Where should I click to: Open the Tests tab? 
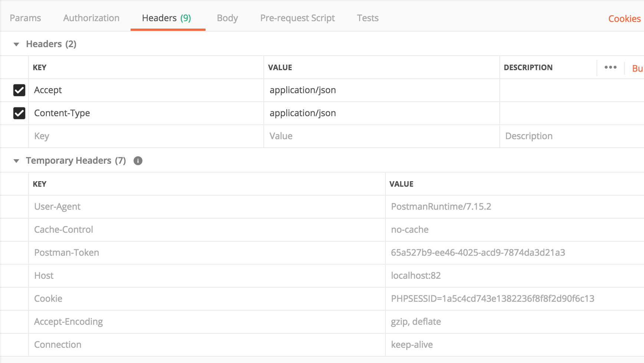[368, 18]
